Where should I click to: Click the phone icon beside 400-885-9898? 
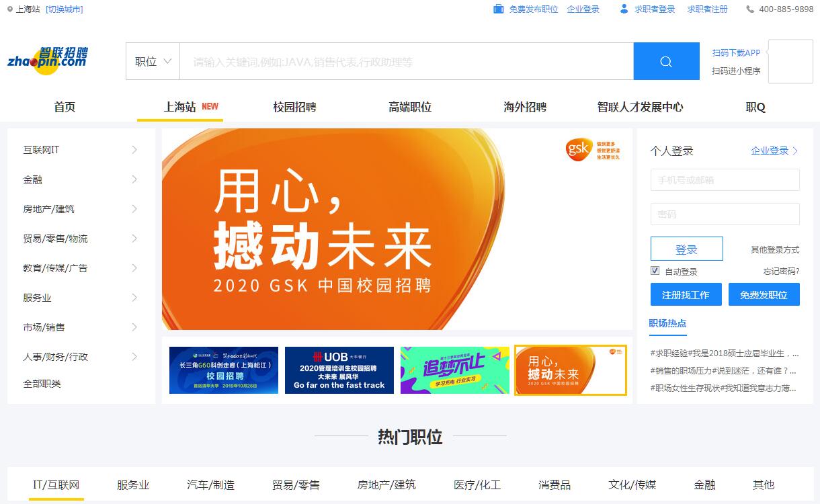pos(750,9)
